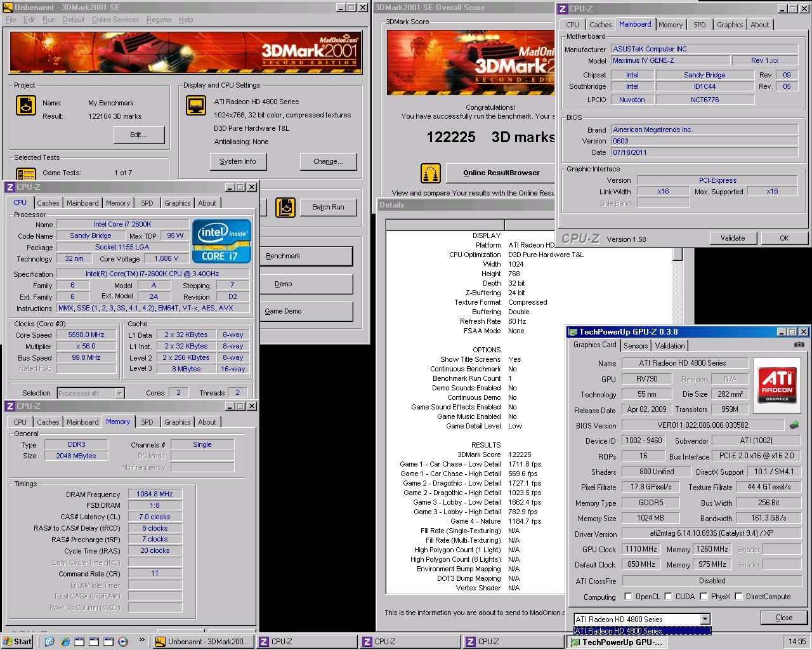
Task: Select ATI Radeon HD 4800 Series list entry
Action: pos(642,631)
